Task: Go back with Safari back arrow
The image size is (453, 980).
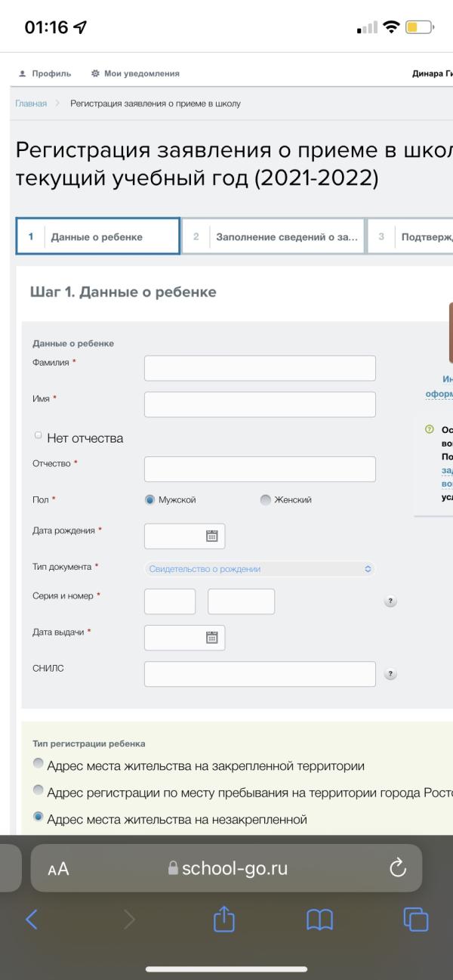Action: tap(31, 918)
